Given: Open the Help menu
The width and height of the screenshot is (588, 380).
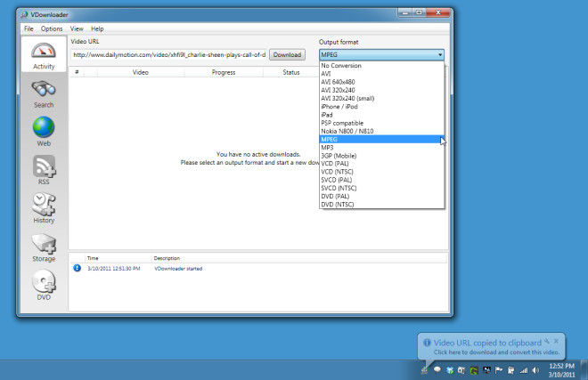Looking at the screenshot, I should point(97,28).
